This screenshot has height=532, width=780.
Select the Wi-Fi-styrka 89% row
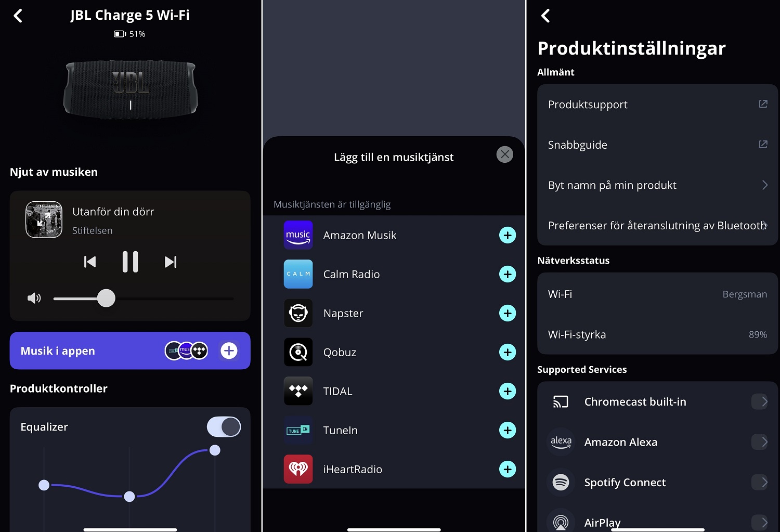coord(657,334)
